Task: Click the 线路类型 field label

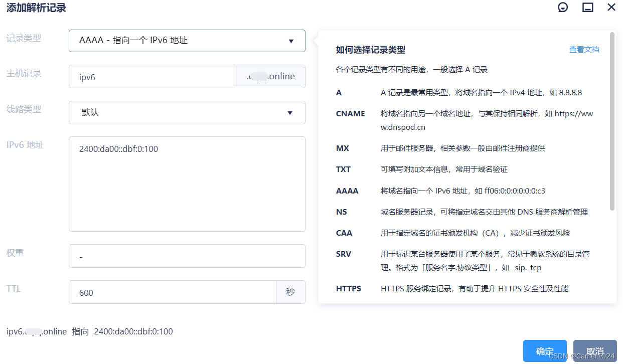Action: pos(24,109)
